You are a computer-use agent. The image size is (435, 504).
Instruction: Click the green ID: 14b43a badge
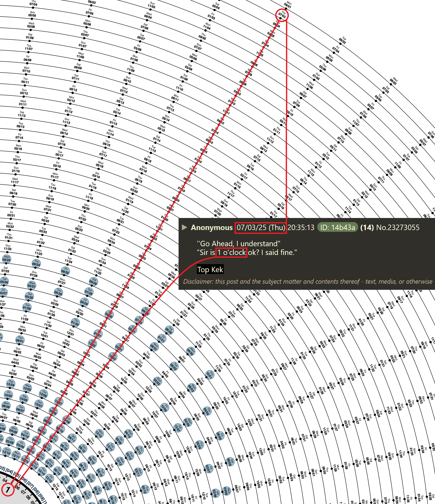coord(338,227)
